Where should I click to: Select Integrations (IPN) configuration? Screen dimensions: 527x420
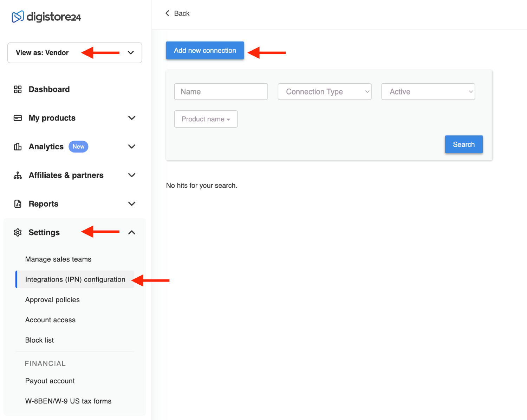[x=75, y=279]
